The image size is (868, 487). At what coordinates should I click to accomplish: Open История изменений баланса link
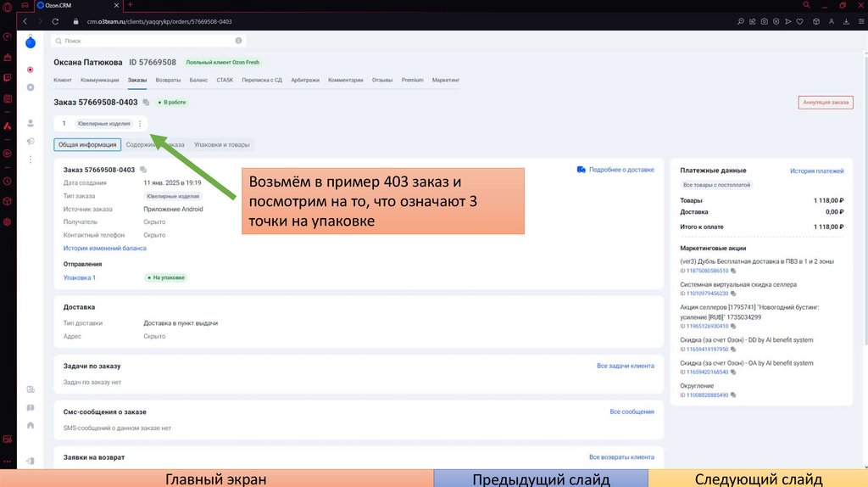tap(104, 249)
